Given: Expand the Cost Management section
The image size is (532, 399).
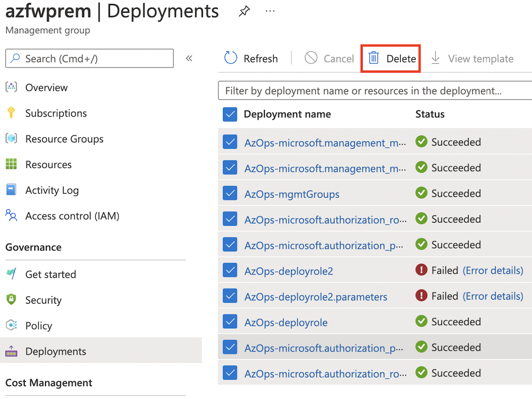Looking at the screenshot, I should pos(48,382).
